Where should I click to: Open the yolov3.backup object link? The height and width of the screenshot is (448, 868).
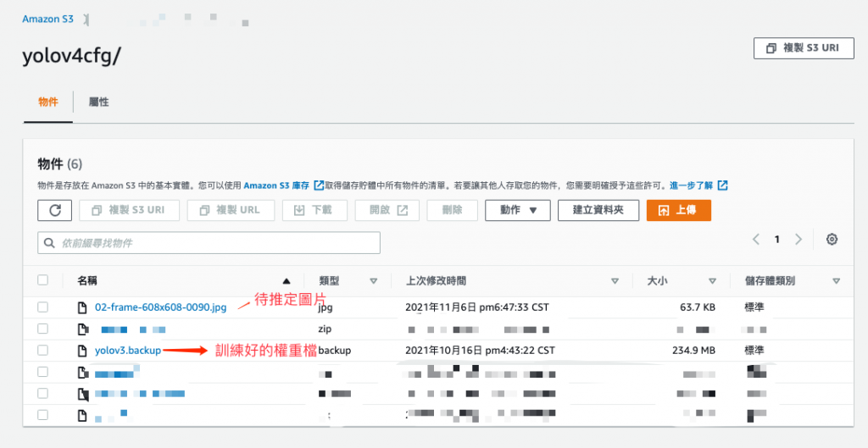point(128,351)
